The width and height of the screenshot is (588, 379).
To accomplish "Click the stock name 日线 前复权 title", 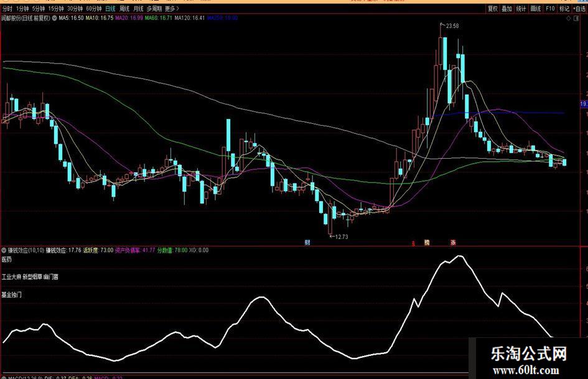I will tap(26, 17).
